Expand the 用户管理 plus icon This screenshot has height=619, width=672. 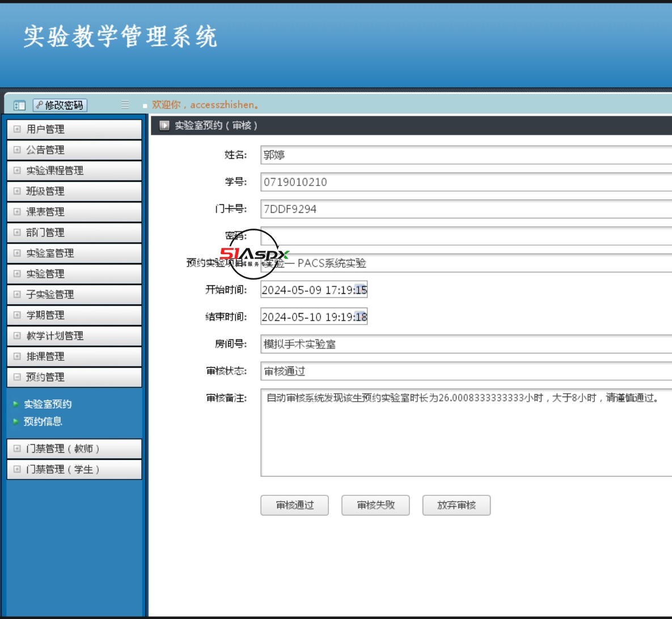[17, 129]
